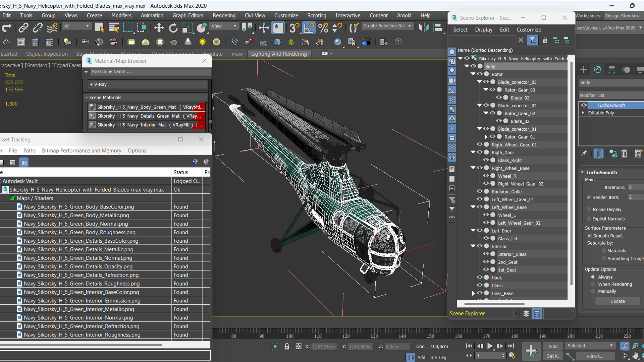Viewport: 644px width, 362px height.
Task: Select Manually update option
Action: click(593, 292)
